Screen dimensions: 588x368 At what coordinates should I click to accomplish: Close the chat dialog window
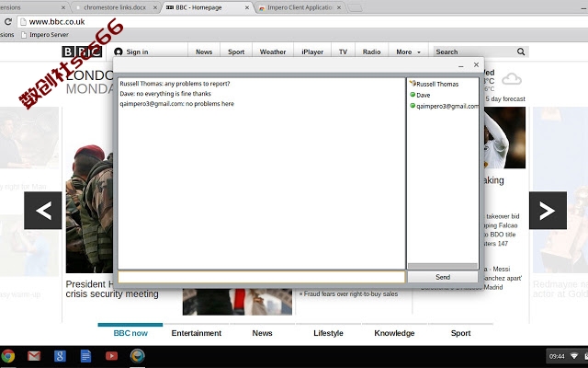(476, 64)
